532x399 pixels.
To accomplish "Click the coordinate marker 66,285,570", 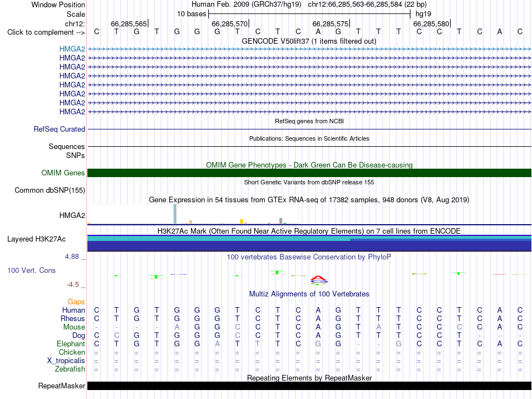I will pyautogui.click(x=230, y=24).
